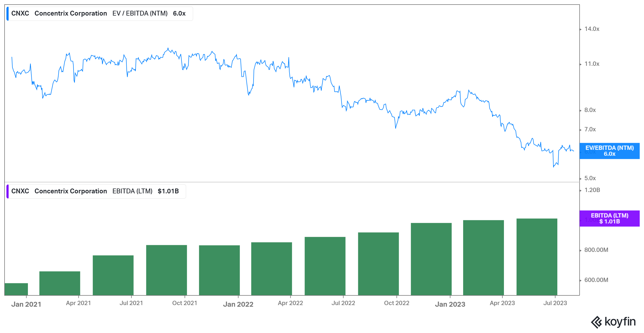Click the 14.0x axis label
The height and width of the screenshot is (333, 644).
[592, 29]
